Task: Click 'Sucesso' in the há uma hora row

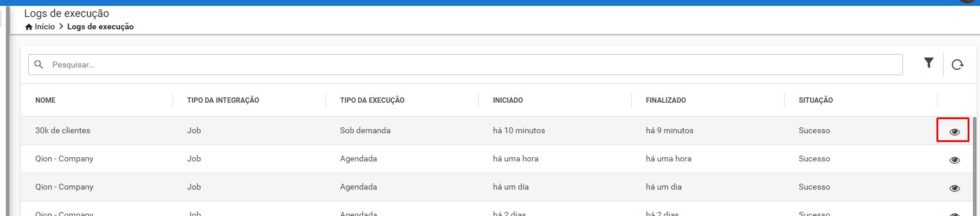Action: click(815, 158)
